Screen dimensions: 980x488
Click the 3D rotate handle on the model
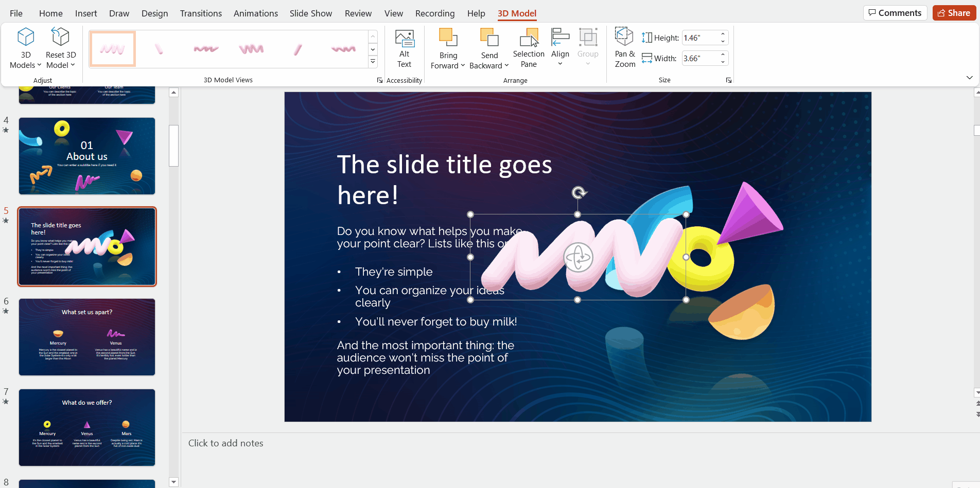click(x=578, y=257)
